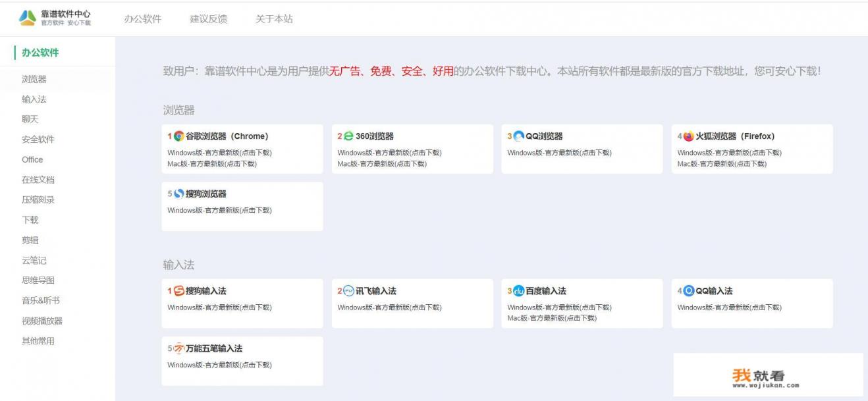868x401 pixels.
Task: Download 搜狗浏览器 Windows版
Action: pyautogui.click(x=219, y=211)
